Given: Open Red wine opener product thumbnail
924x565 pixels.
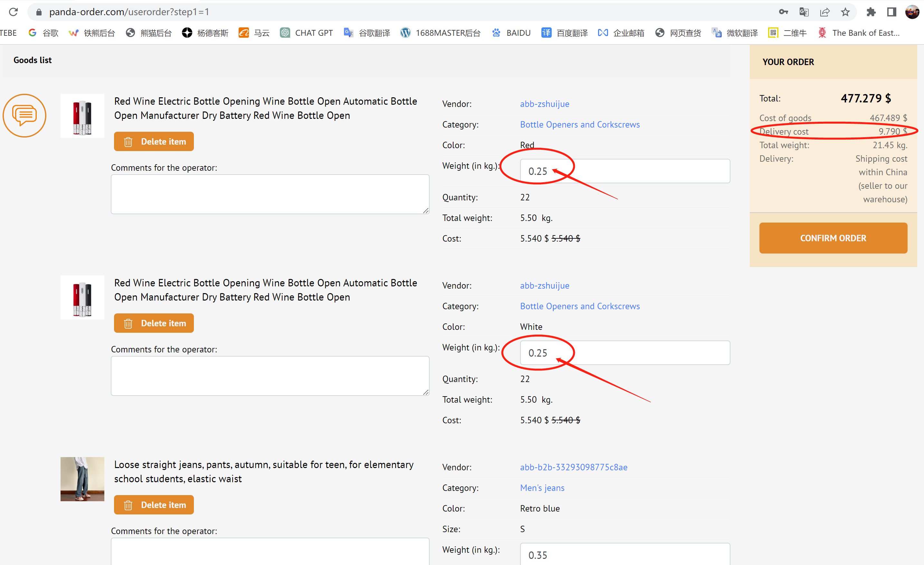Looking at the screenshot, I should (x=82, y=116).
